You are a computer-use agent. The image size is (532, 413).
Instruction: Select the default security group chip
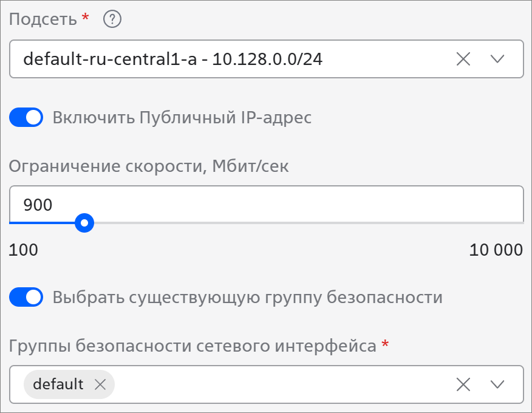click(58, 384)
